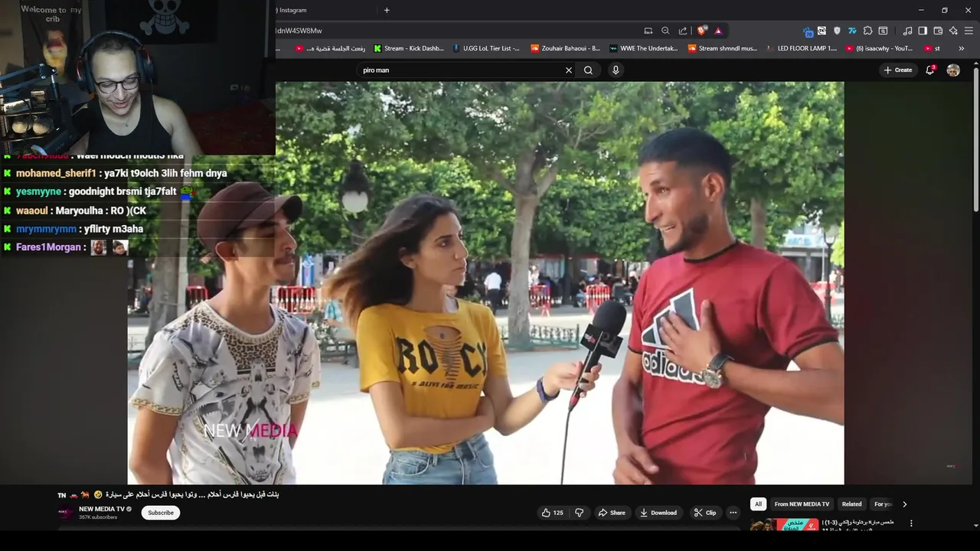This screenshot has width=980, height=551.
Task: Open the NEW MEDIA TV channel avatar
Action: (x=66, y=512)
